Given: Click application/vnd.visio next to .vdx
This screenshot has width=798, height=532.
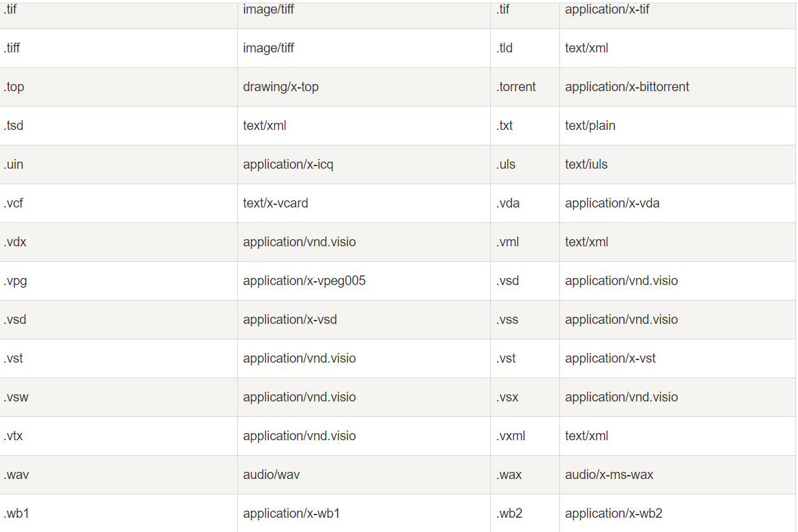Looking at the screenshot, I should pyautogui.click(x=364, y=242).
